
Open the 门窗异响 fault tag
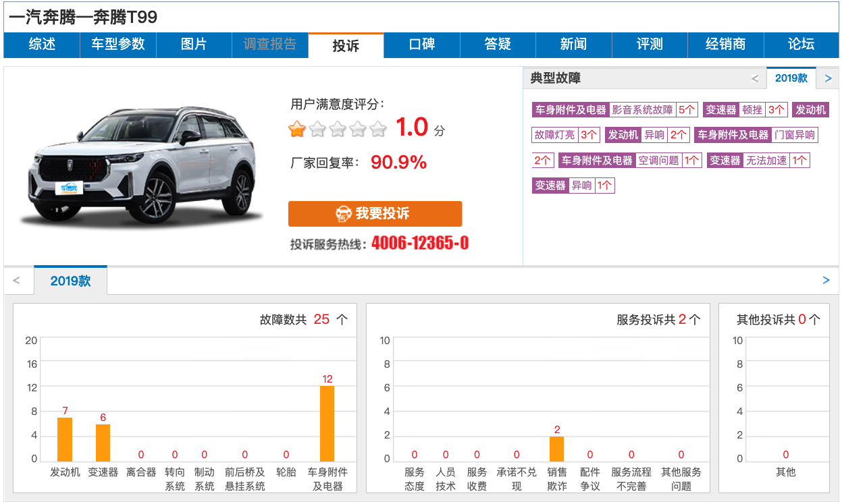click(x=756, y=135)
